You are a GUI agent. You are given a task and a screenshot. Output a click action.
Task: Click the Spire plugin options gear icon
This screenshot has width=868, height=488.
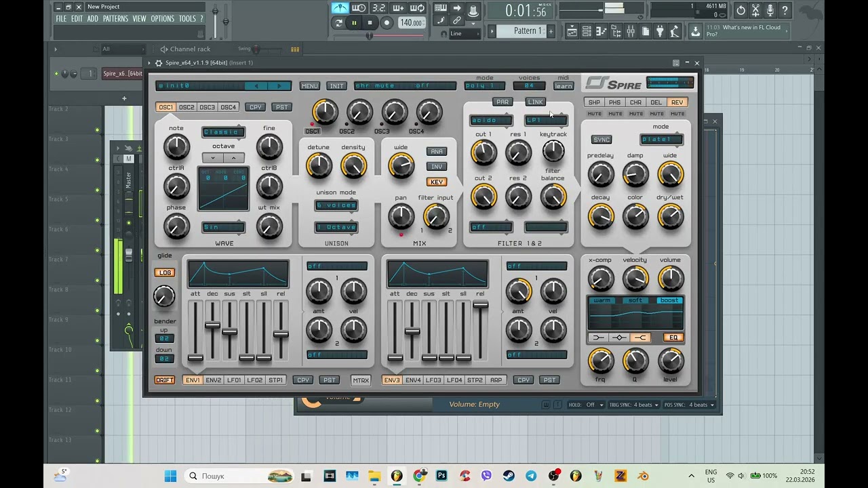[x=159, y=63]
